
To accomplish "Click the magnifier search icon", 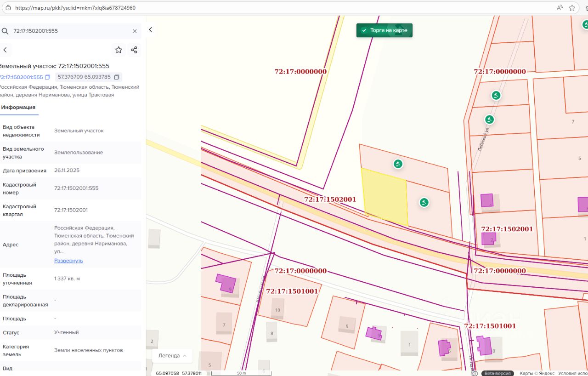I will pyautogui.click(x=5, y=31).
